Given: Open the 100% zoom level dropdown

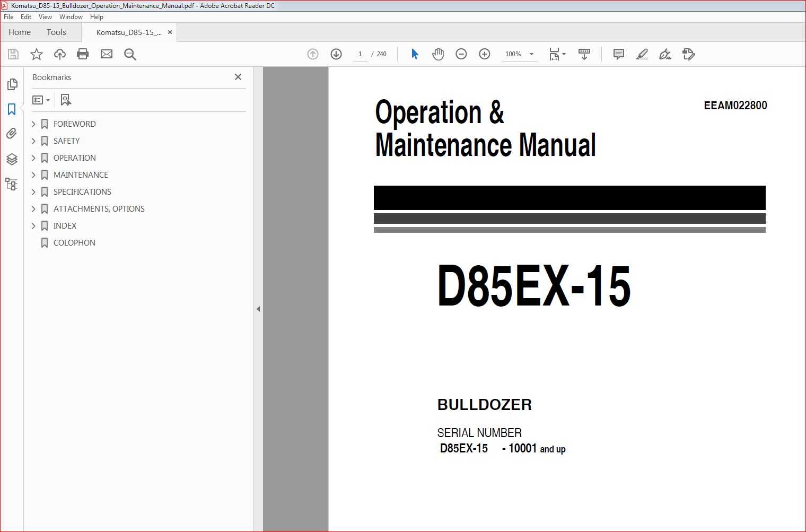Looking at the screenshot, I should [519, 54].
